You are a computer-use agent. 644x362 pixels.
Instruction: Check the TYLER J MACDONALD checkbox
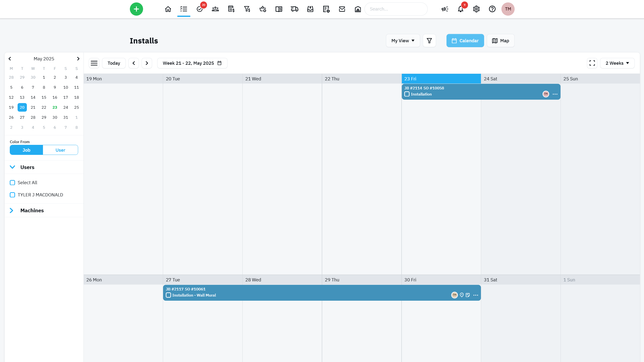(x=12, y=195)
